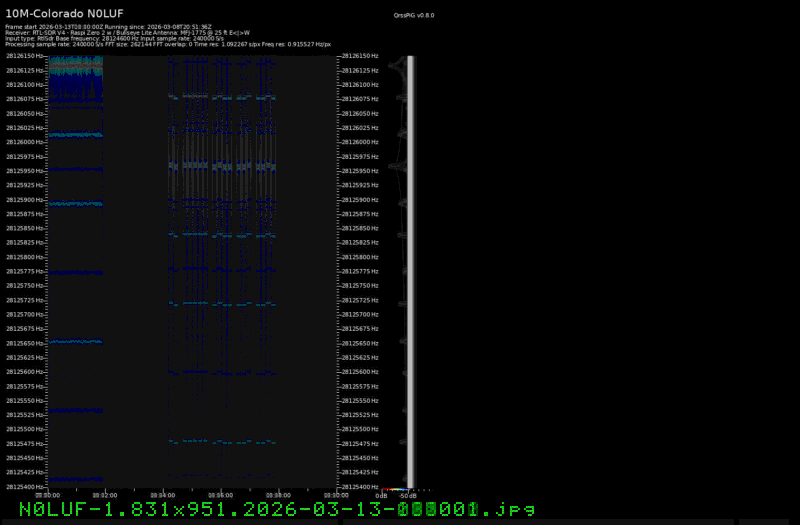
Task: Click the 08:08:00 time axis label
Action: click(279, 495)
